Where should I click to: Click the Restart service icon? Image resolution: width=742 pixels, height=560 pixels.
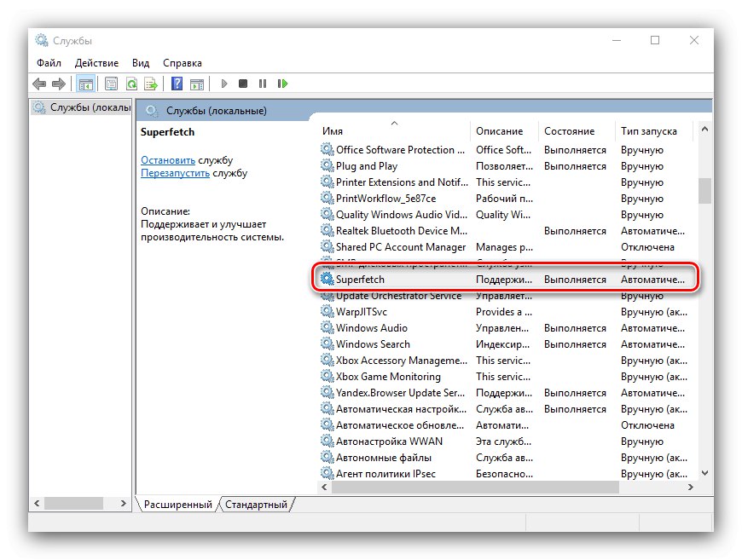[x=282, y=84]
